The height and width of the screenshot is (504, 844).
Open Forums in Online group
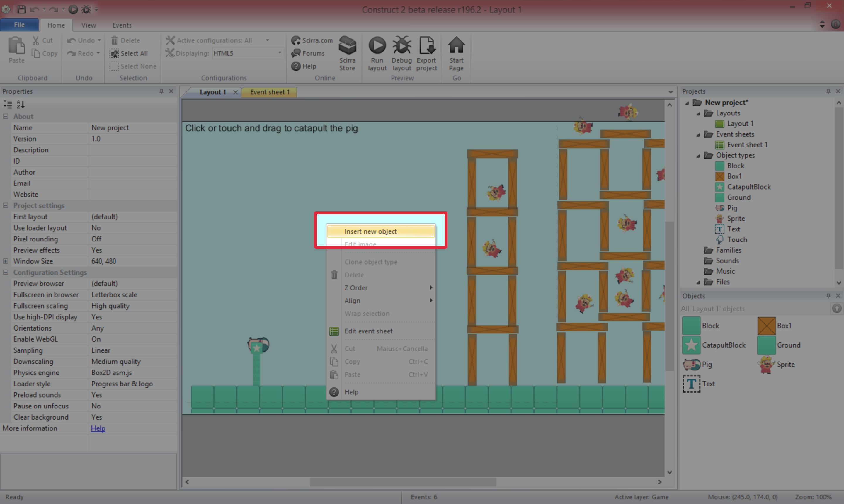(x=308, y=53)
